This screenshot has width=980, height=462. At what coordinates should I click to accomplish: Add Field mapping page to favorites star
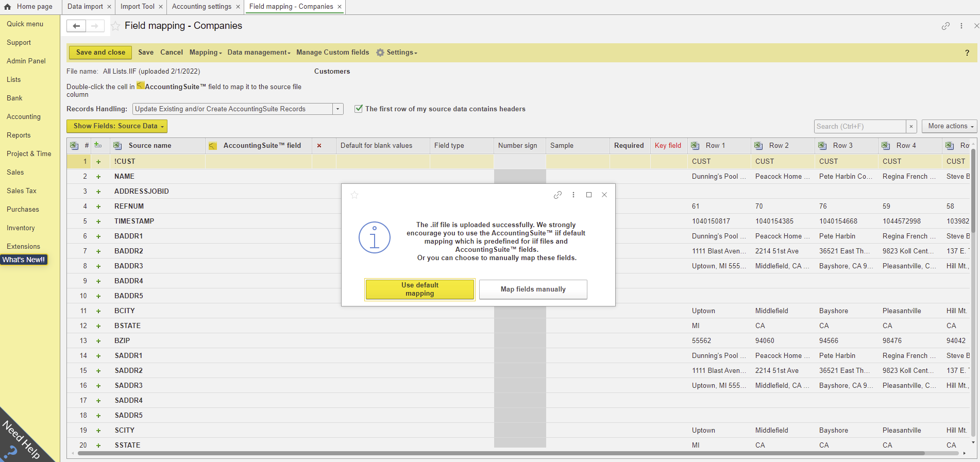tap(115, 26)
